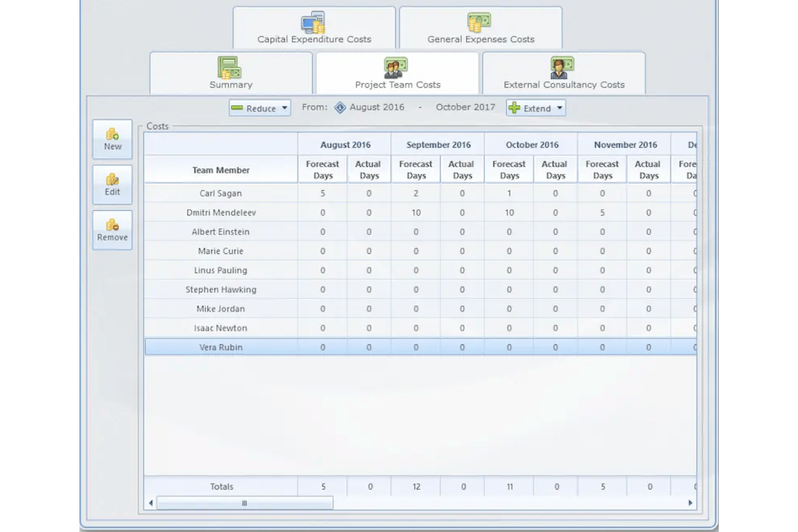Click the Remove button label
The height and width of the screenshot is (532, 798).
tap(112, 237)
